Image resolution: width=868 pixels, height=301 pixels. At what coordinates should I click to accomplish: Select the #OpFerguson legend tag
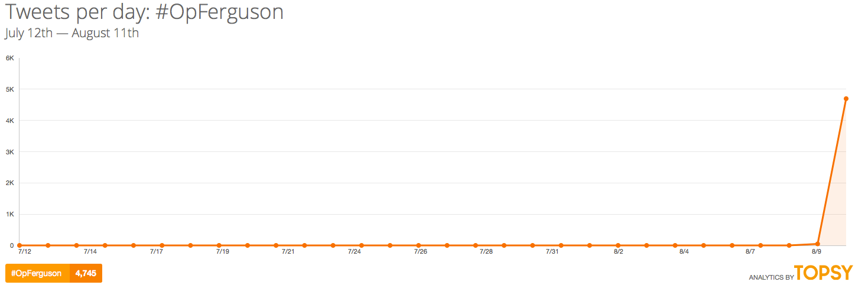(x=37, y=273)
